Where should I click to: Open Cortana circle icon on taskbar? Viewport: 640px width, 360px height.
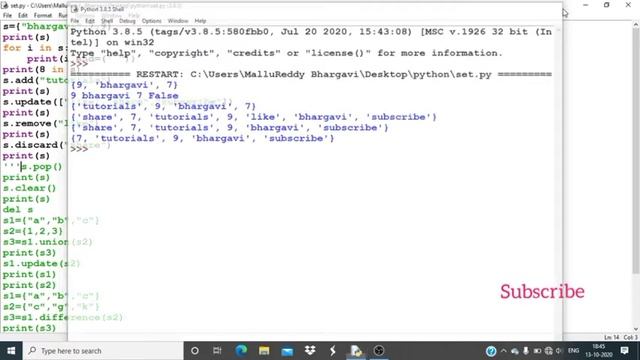[x=195, y=351]
